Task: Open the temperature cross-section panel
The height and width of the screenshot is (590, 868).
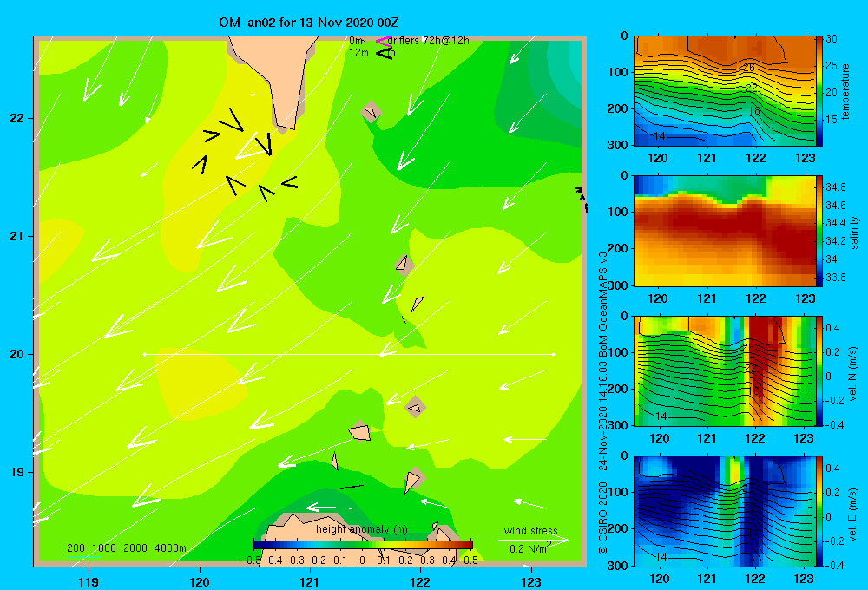Action: tap(725, 91)
